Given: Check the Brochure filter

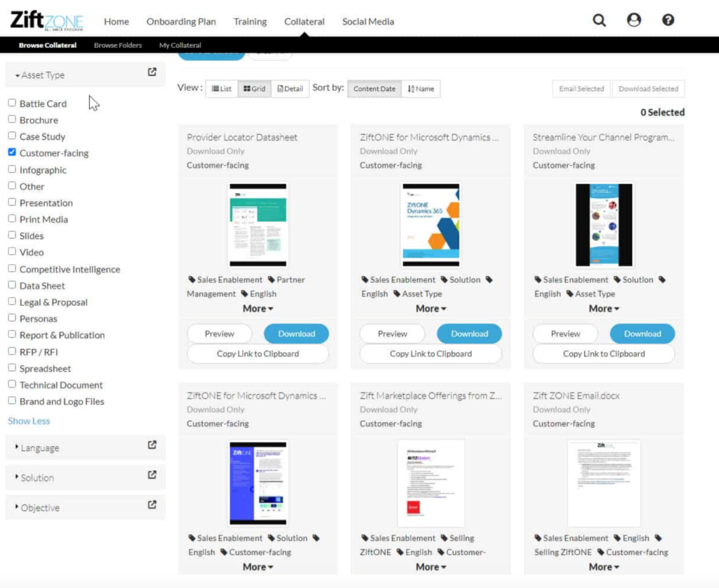Looking at the screenshot, I should click(x=12, y=119).
